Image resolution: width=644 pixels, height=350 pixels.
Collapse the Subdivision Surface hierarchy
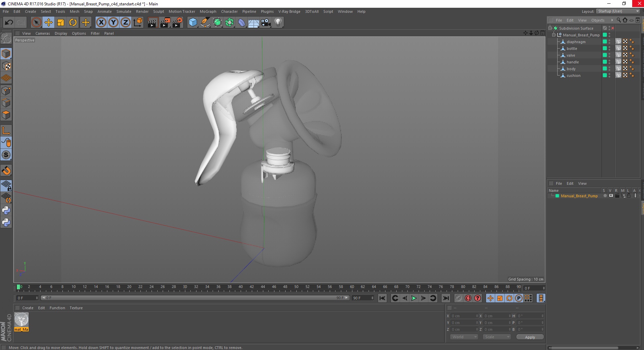(x=550, y=28)
